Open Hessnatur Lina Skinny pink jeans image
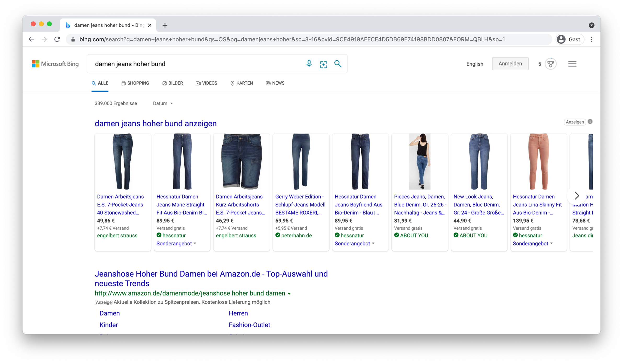The image size is (623, 364). 538,161
